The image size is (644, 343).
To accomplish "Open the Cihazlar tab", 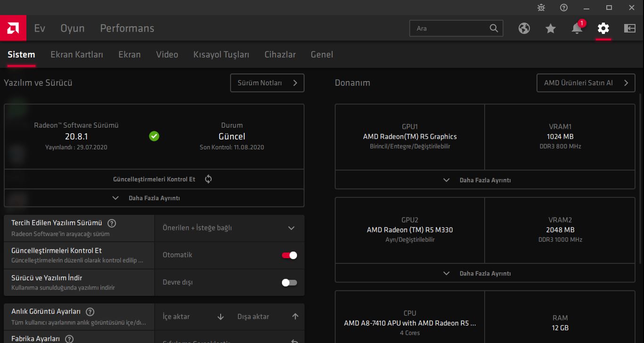I will pyautogui.click(x=280, y=55).
